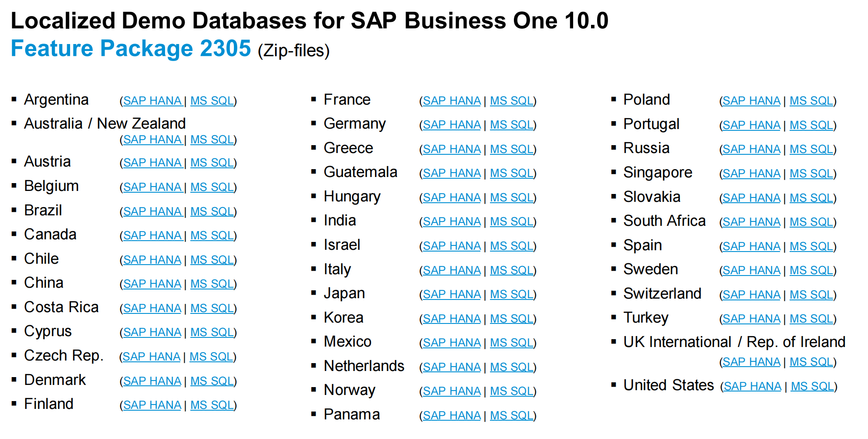Open the SAP HANA link for France

pyautogui.click(x=452, y=100)
